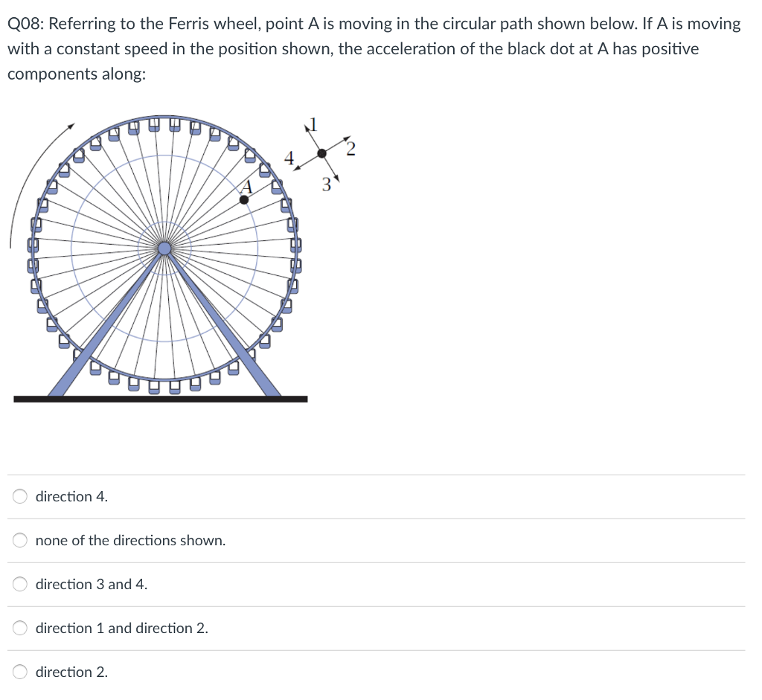The image size is (762, 700).
Task: Click the "direction 2." answer text
Action: tap(71, 672)
